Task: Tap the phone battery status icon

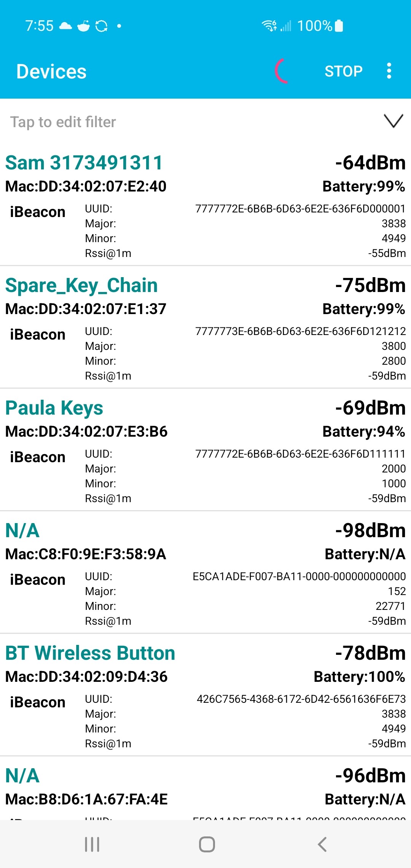Action: click(339, 26)
